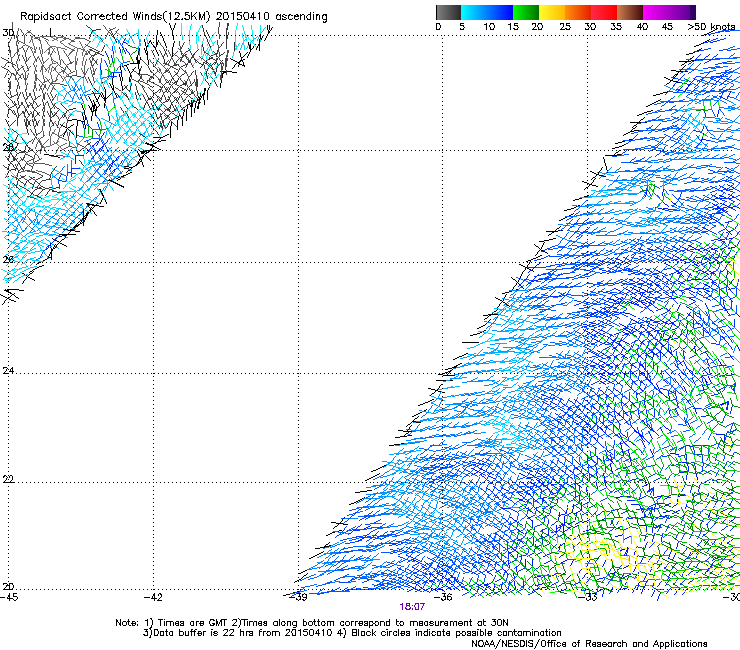
Task: Click the 24 latitude axis label
Action: tap(8, 371)
